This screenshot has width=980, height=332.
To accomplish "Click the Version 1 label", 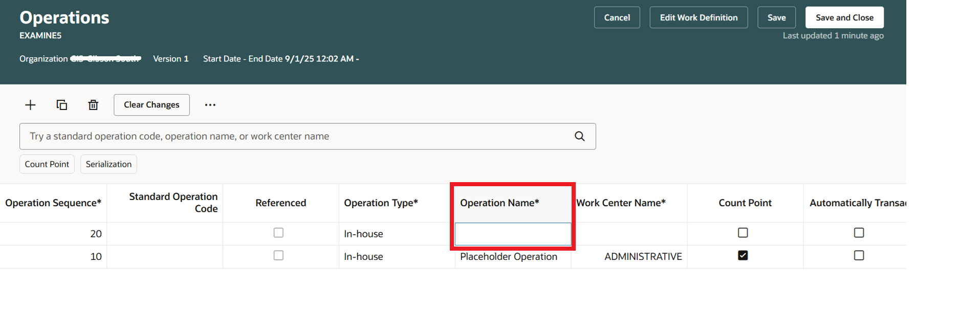I will [171, 59].
